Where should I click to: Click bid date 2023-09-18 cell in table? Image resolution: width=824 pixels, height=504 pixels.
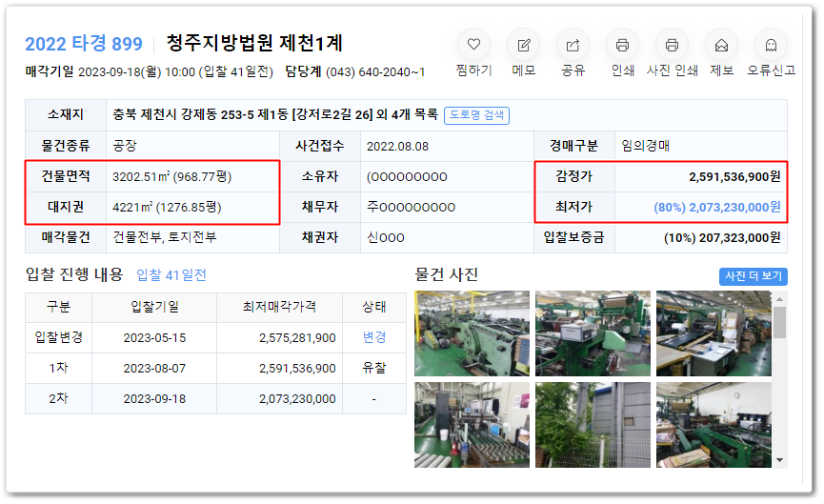pyautogui.click(x=154, y=399)
